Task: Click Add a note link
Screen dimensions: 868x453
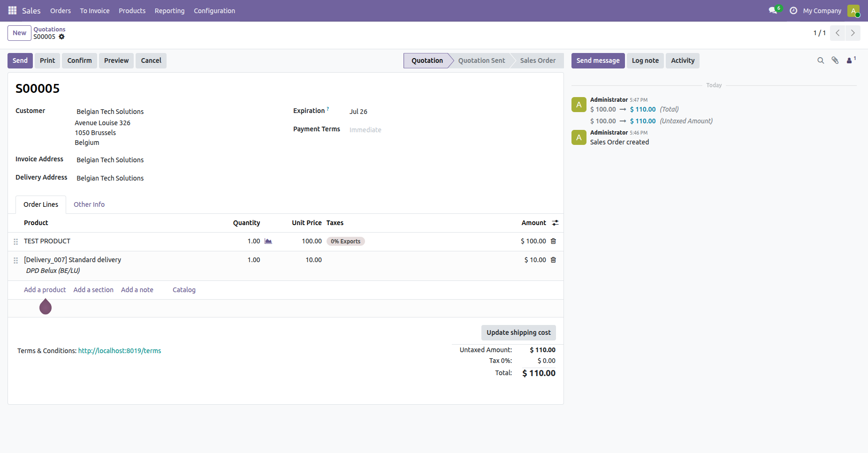Action: coord(137,290)
